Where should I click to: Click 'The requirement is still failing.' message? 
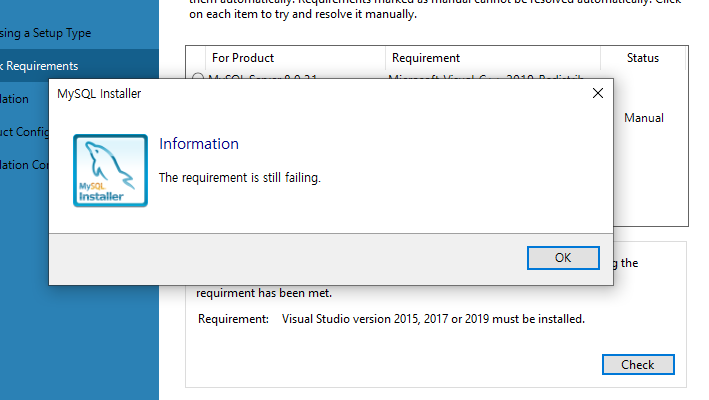240,178
